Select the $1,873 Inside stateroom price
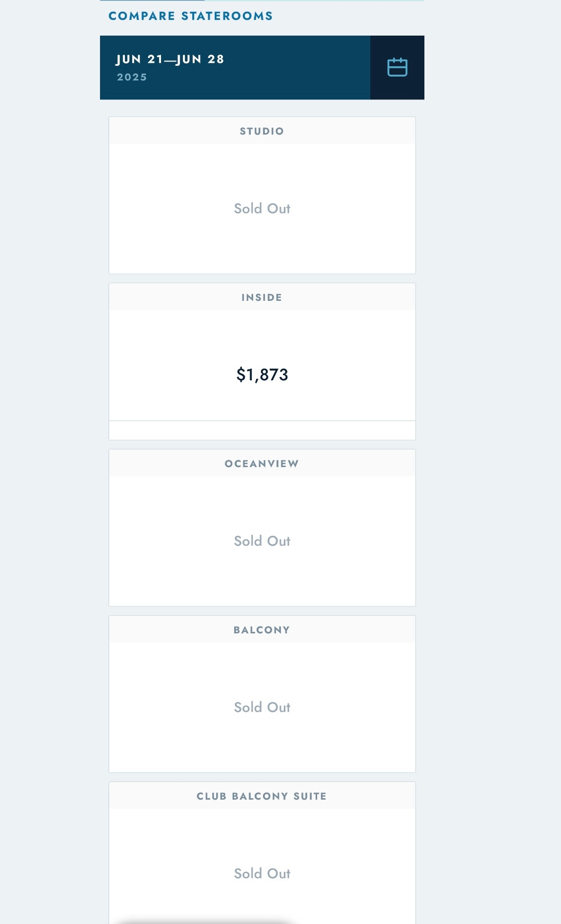This screenshot has width=561, height=924. point(262,374)
